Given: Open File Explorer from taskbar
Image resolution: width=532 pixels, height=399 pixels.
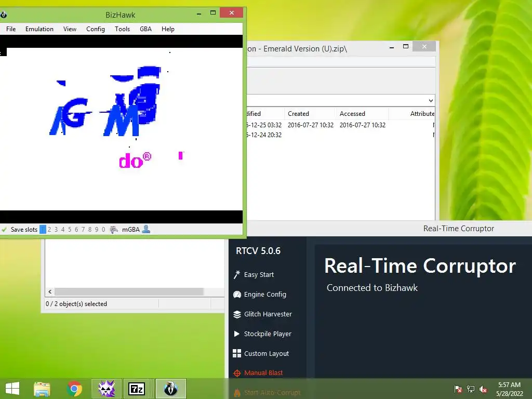Looking at the screenshot, I should (x=42, y=389).
